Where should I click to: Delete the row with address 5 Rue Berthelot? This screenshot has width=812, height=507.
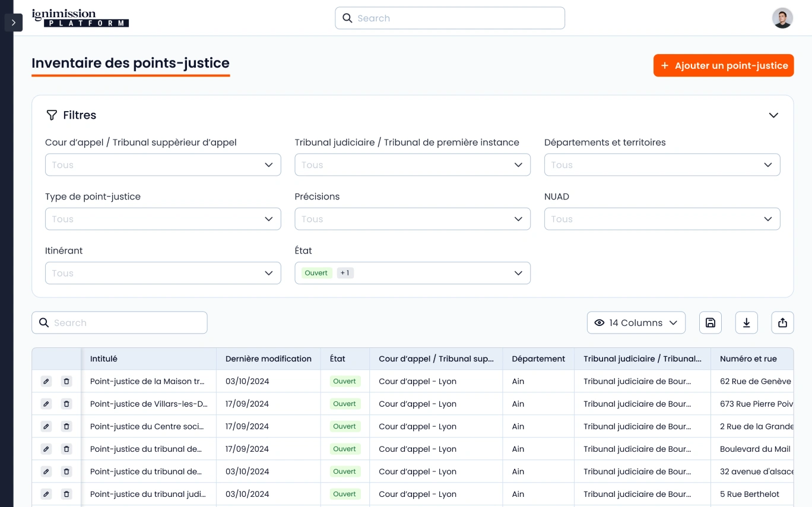66,494
